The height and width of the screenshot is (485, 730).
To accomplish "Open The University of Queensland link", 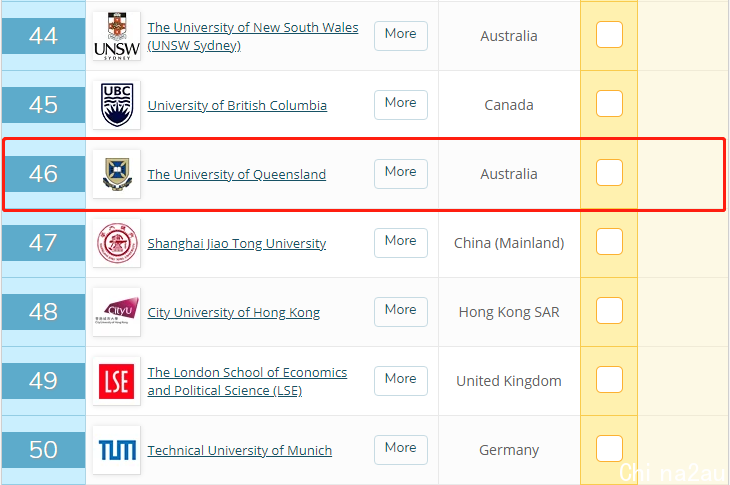I will click(237, 175).
